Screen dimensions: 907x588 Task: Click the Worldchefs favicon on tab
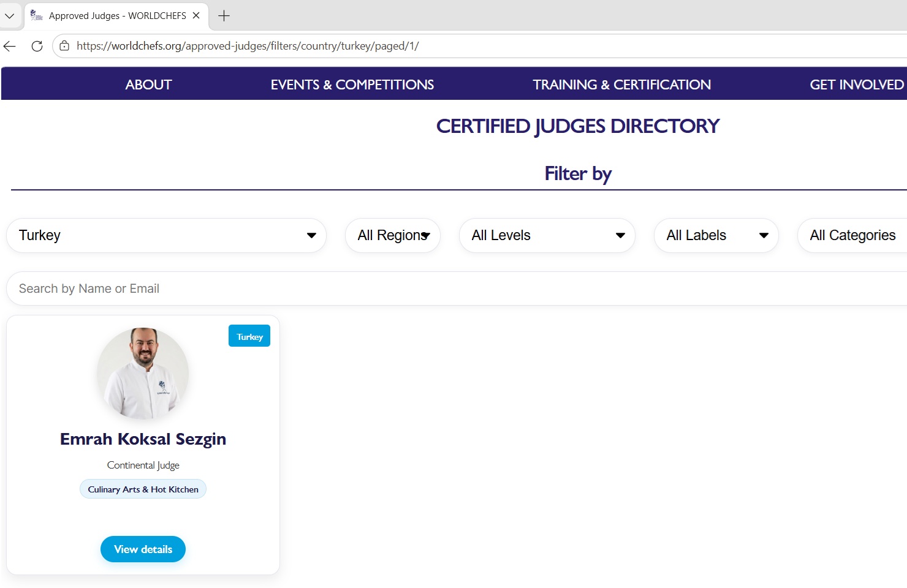[37, 15]
